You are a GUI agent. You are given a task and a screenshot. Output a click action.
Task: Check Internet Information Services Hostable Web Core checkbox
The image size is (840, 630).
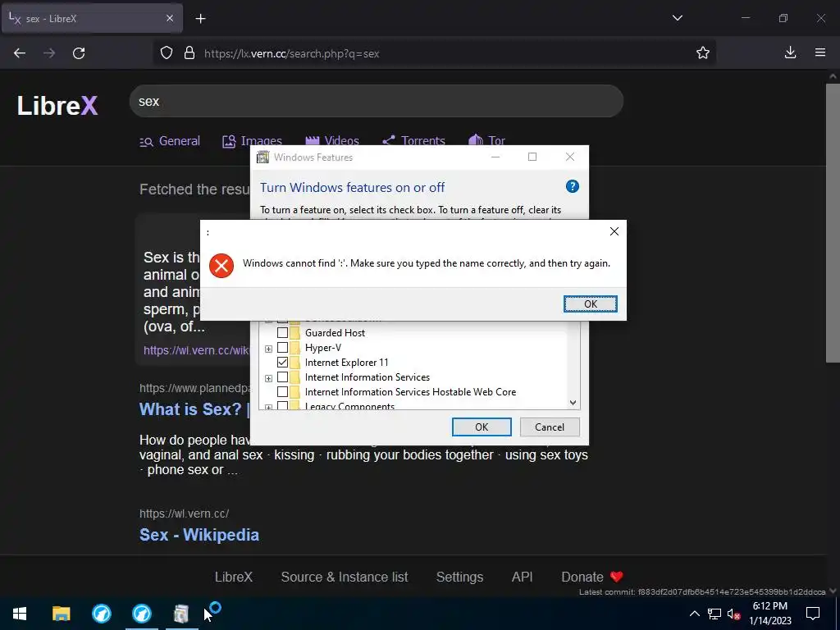coord(282,391)
